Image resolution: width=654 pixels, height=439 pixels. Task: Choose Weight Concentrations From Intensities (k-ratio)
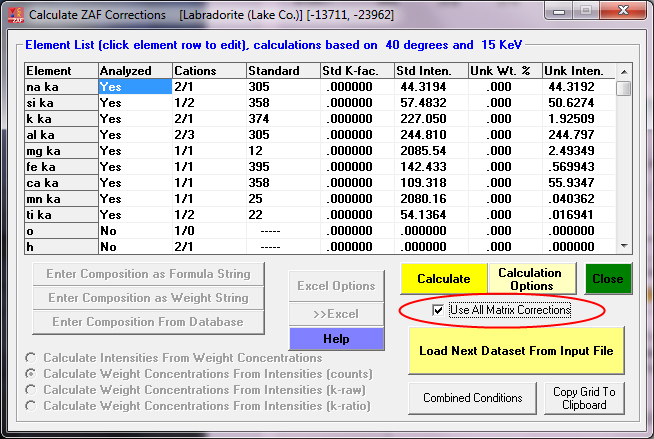point(34,406)
